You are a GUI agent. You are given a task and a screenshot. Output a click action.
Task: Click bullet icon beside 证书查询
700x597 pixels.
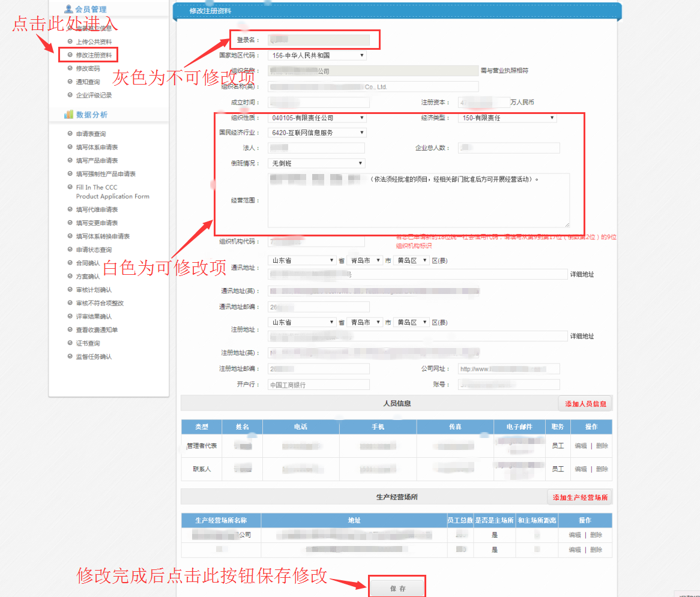70,343
